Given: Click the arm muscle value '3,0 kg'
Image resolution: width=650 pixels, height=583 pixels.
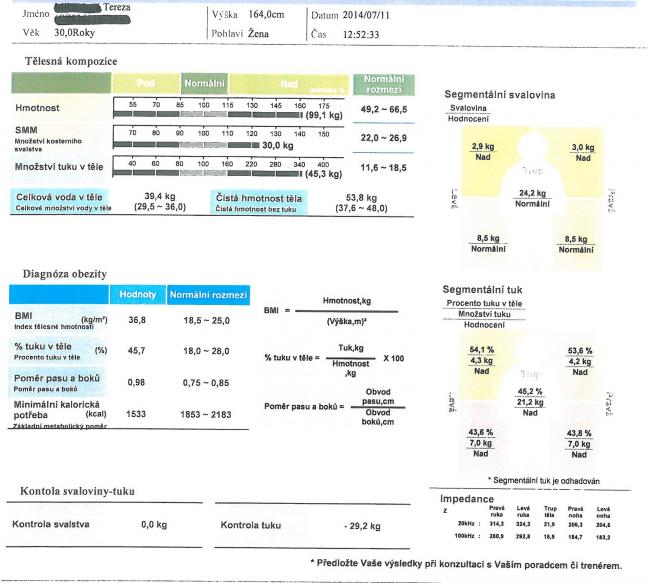Looking at the screenshot, I should [583, 147].
